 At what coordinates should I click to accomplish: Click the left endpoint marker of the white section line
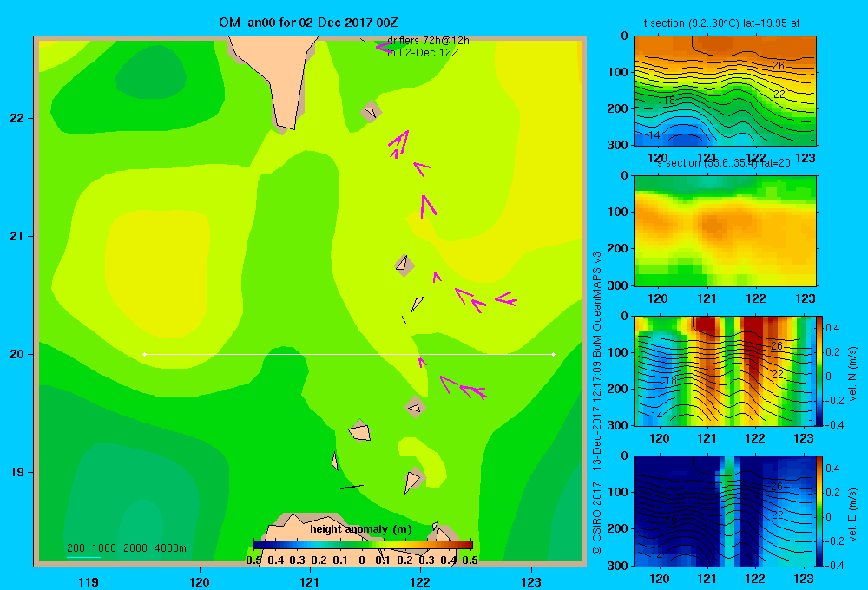144,354
